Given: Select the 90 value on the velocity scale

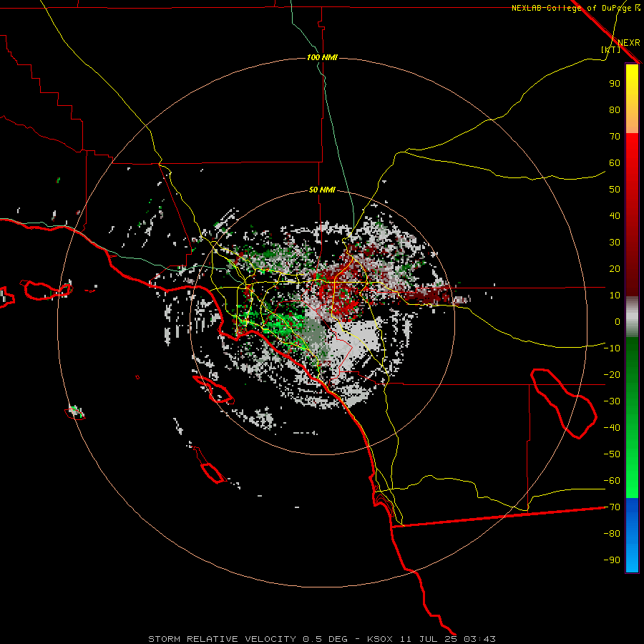Looking at the screenshot, I should (x=615, y=84).
